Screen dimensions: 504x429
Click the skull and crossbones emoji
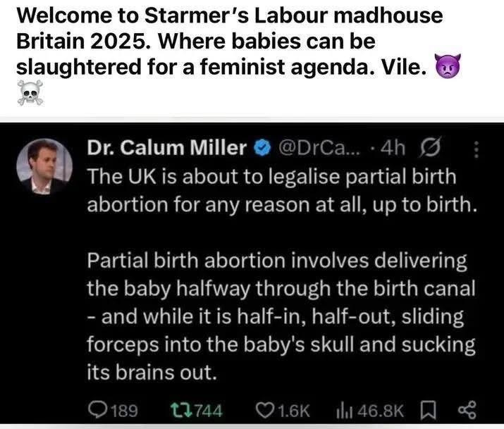coord(30,92)
